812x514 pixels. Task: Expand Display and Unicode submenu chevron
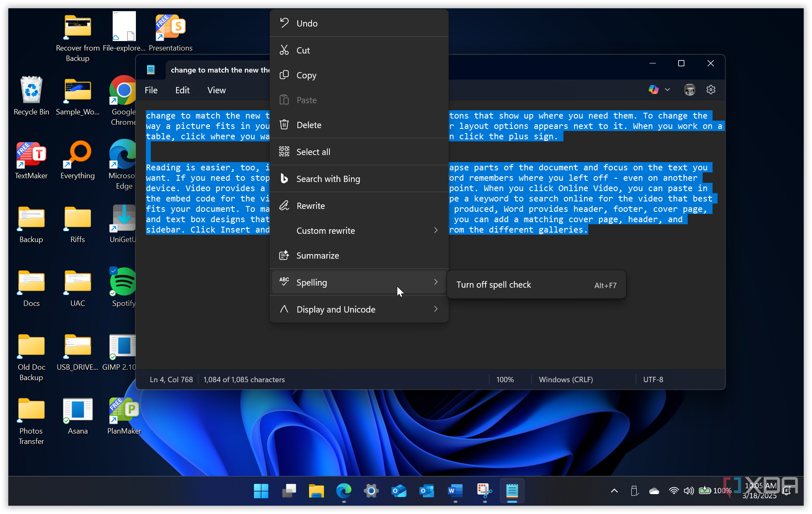tap(436, 309)
